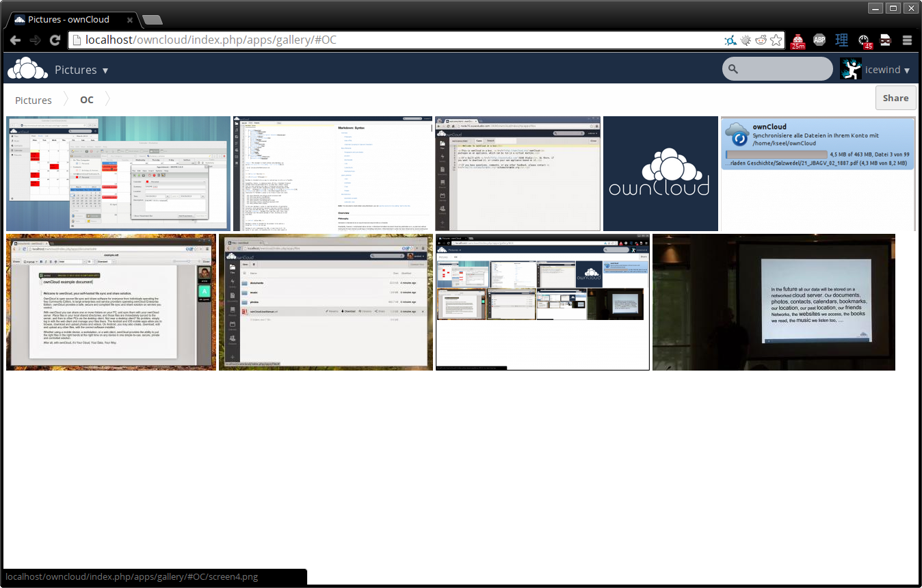Click the pomodoro timer extension showing 25m
922x588 pixels.
[798, 40]
